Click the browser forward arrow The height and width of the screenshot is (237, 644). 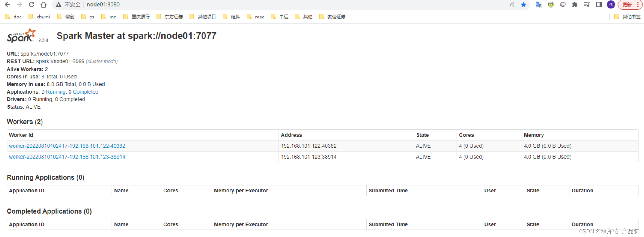point(19,5)
